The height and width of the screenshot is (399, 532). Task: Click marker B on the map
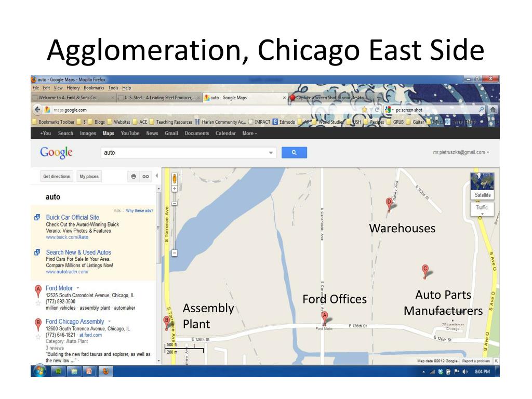166,322
